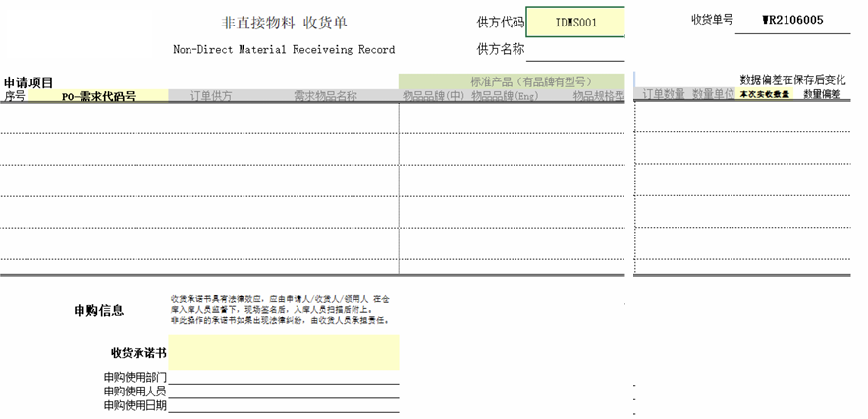This screenshot has width=868, height=419.
Task: Select the 物品品牌(Eng) column header
Action: coord(503,96)
